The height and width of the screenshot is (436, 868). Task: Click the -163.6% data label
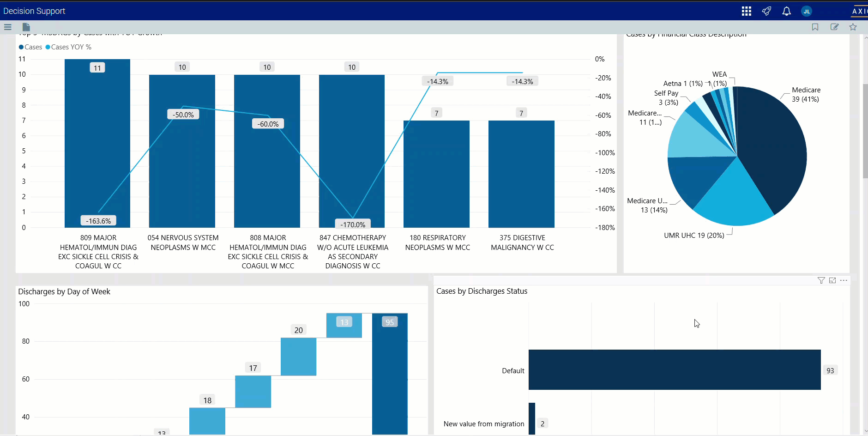pos(98,221)
